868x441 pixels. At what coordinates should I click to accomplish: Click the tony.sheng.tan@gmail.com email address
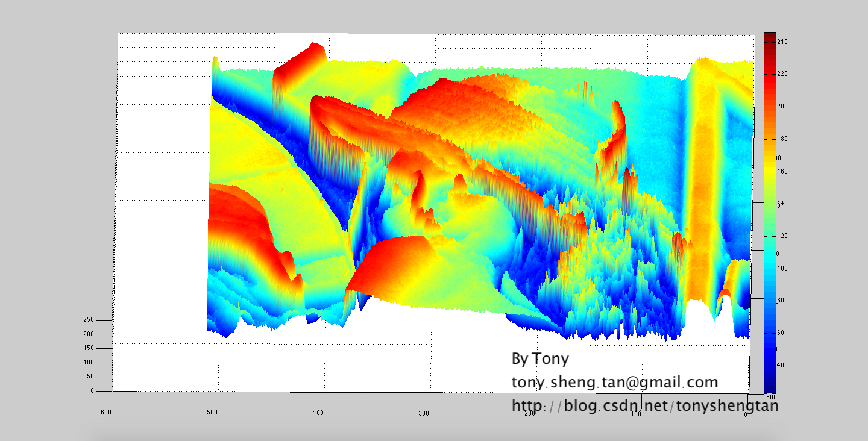click(615, 383)
